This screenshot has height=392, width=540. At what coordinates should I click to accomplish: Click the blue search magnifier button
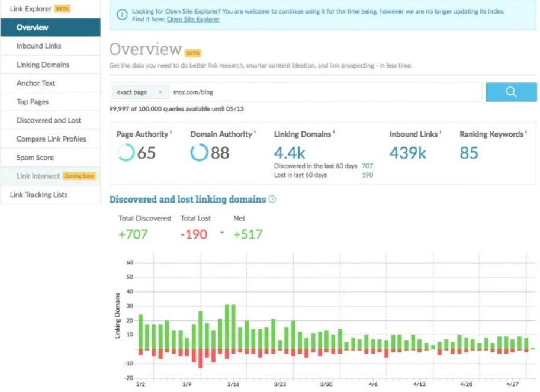tap(511, 92)
